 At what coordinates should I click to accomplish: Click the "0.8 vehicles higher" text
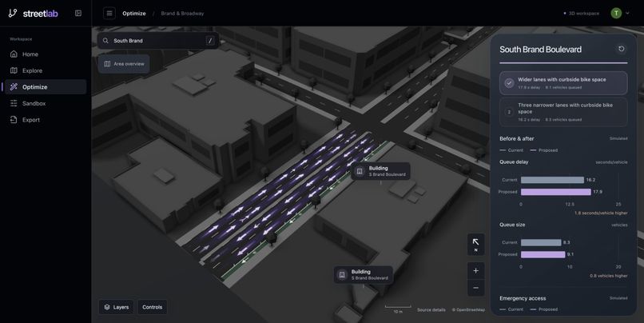click(609, 276)
